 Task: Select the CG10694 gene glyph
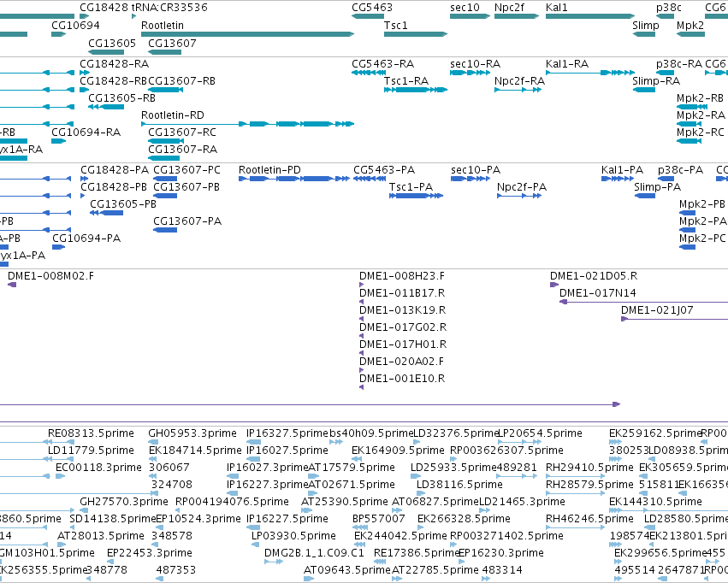click(x=58, y=34)
